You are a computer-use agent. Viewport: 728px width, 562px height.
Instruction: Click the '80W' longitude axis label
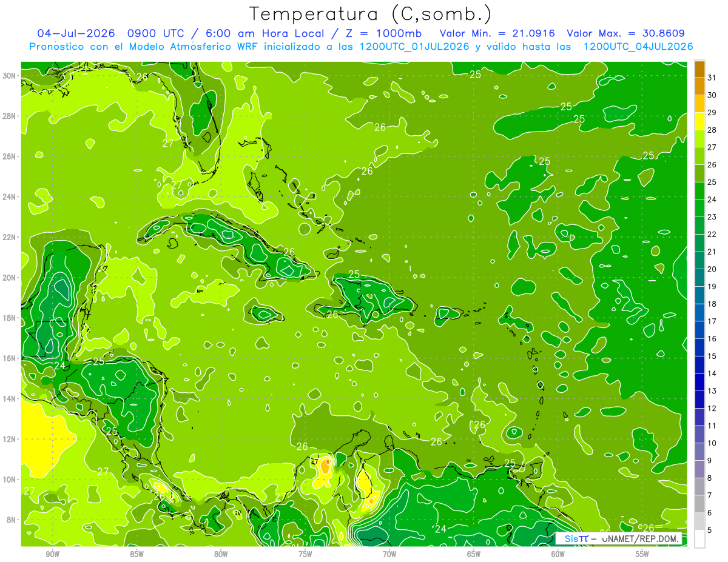(221, 554)
